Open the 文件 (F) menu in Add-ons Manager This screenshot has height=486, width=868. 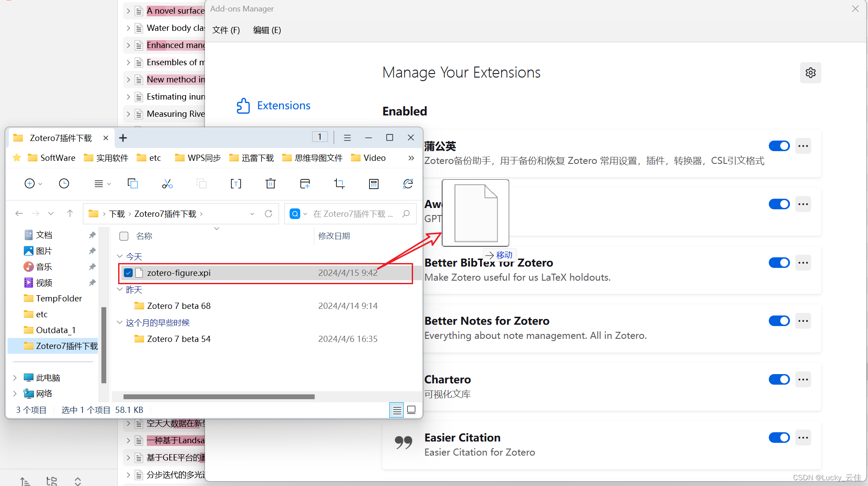point(226,30)
